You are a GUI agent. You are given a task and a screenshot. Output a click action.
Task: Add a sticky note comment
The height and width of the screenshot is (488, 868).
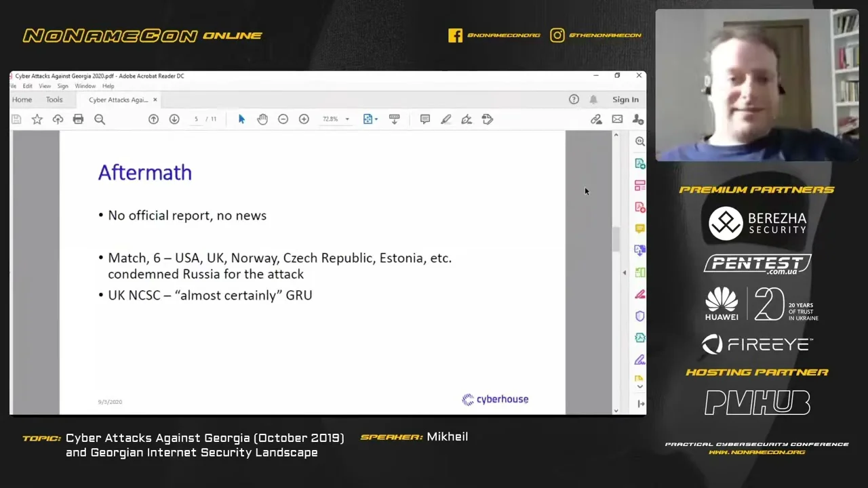click(425, 119)
